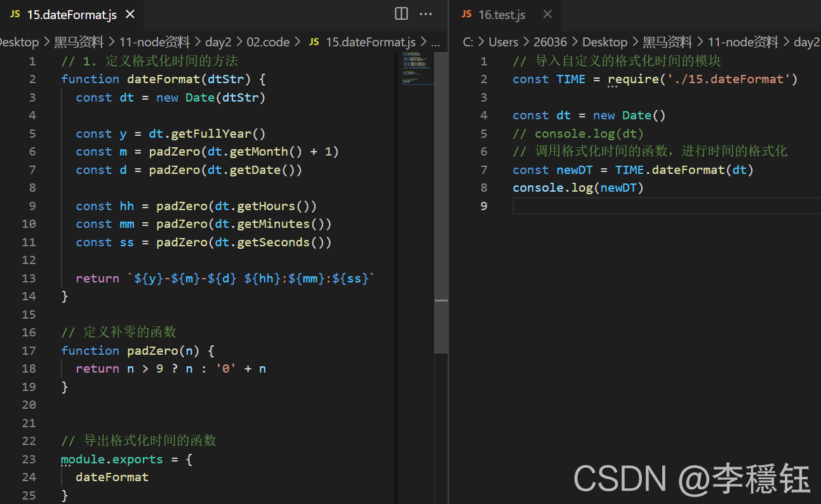Switch to the 16.test.js tab
821x504 pixels.
point(502,15)
